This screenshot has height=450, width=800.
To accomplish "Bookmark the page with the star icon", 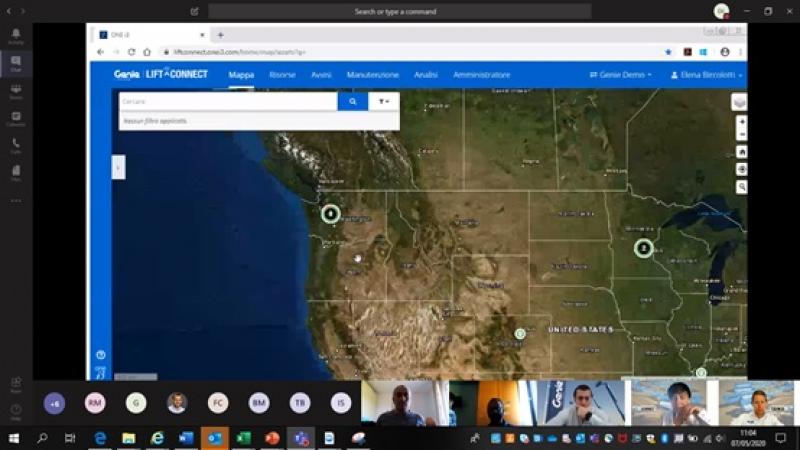I will click(668, 52).
